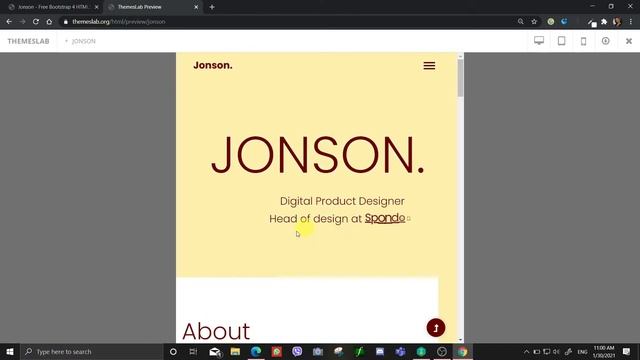The width and height of the screenshot is (640, 360).
Task: Click the blue extension icon
Action: point(564,22)
